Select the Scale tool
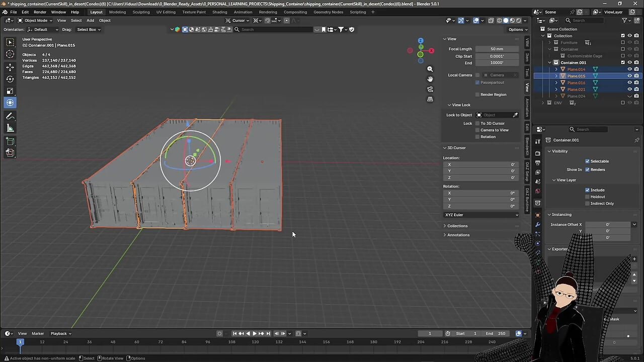This screenshot has width=644, height=362. 10,91
